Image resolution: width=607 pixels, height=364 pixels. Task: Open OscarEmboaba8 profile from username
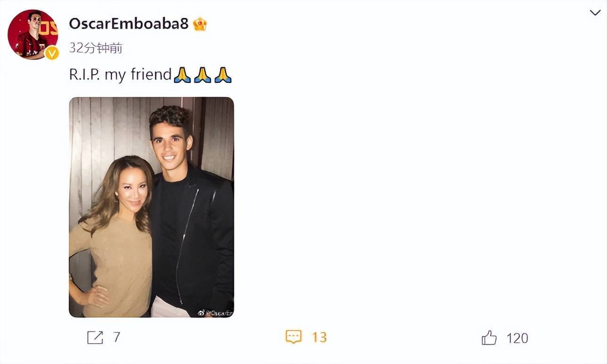128,24
